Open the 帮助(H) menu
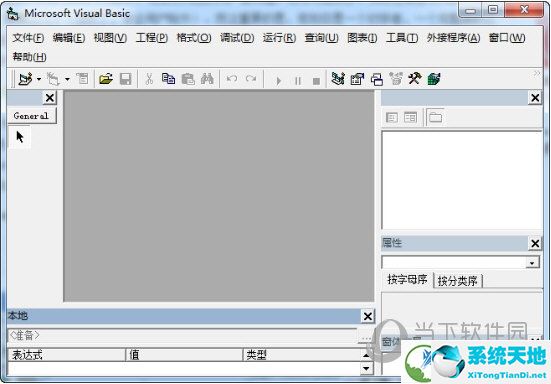551x384 pixels. click(30, 57)
